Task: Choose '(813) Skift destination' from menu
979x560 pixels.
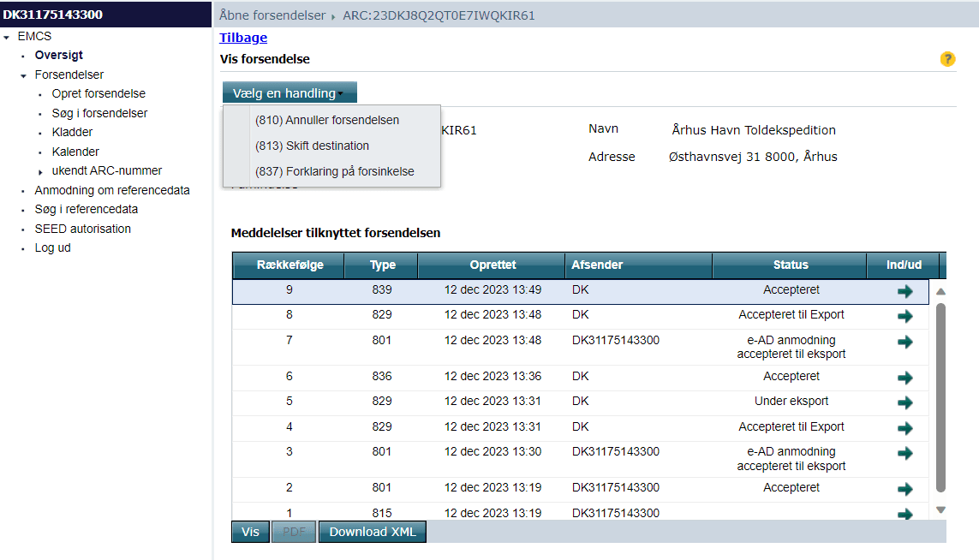Action: [312, 146]
